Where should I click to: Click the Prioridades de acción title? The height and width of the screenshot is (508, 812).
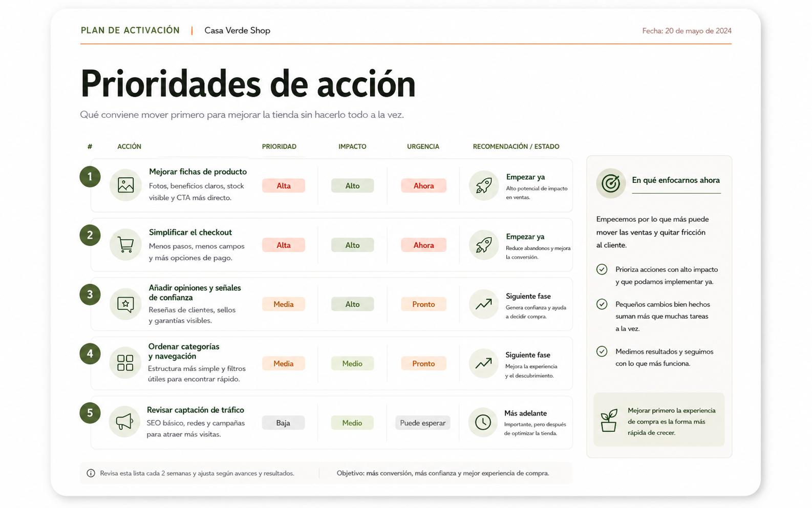click(x=248, y=83)
